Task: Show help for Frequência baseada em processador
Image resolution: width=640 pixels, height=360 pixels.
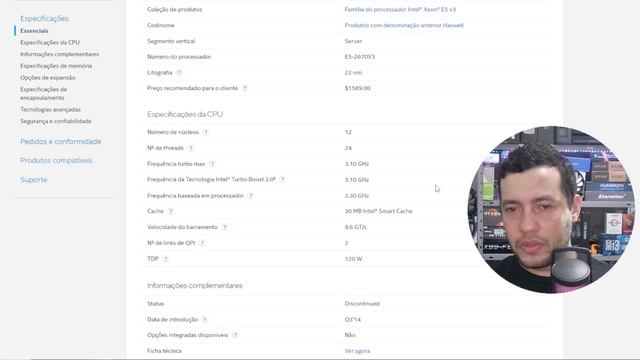Action: (251, 196)
